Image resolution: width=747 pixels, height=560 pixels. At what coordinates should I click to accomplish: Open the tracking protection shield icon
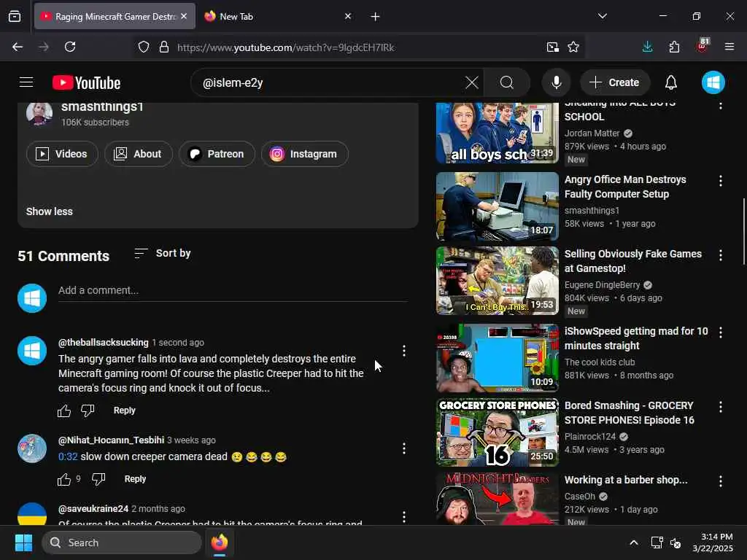pos(144,47)
